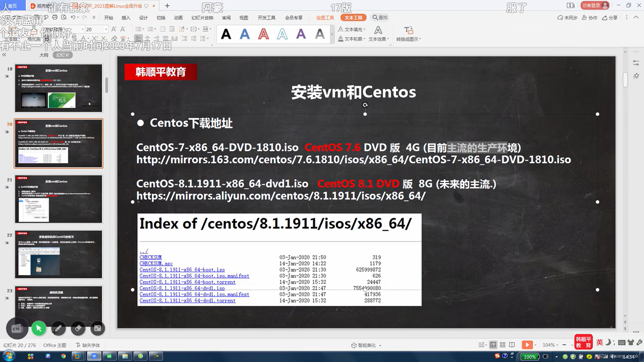Increase paragraph indent
644x362 pixels.
[x=172, y=29]
